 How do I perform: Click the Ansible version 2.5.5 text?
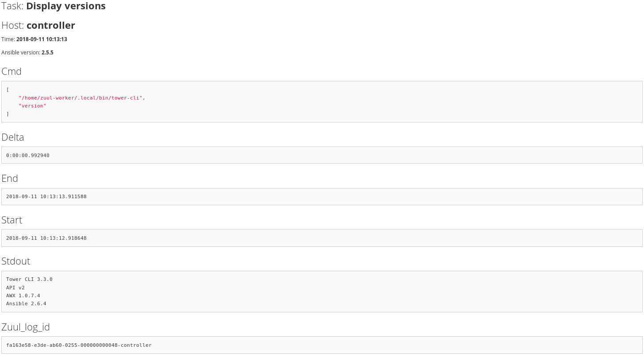click(47, 53)
